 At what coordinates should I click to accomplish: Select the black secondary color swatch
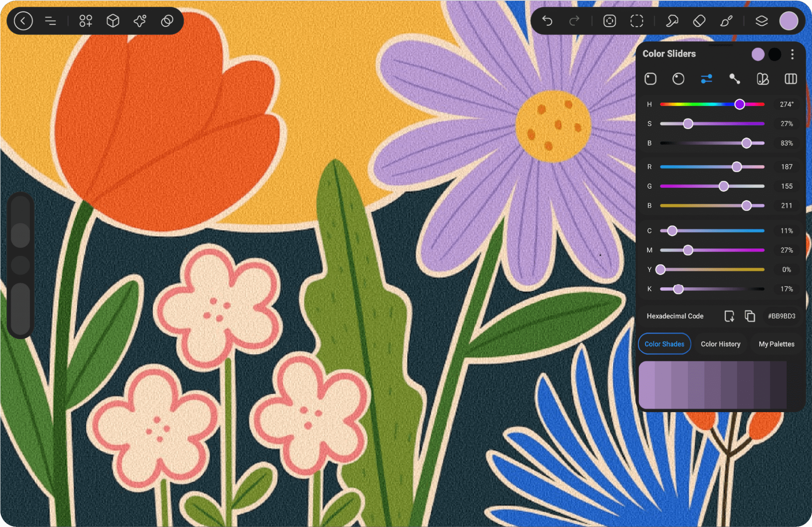pos(775,54)
